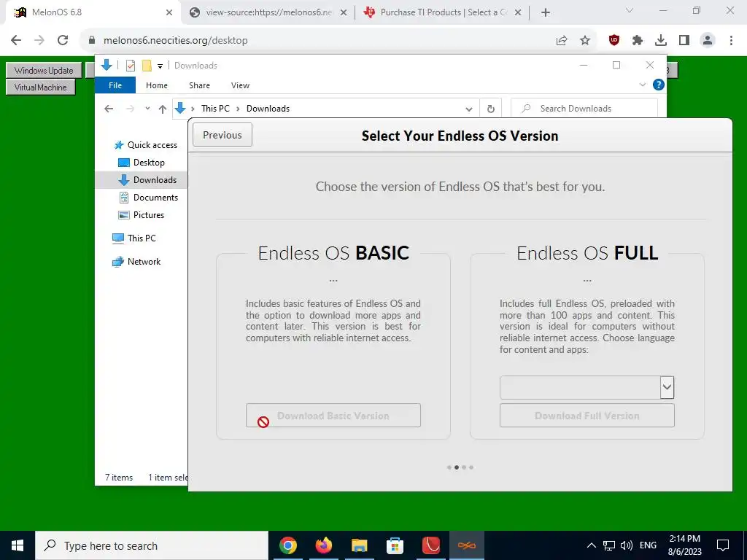
Task: Expand the address path history dropdown
Action: 469,109
